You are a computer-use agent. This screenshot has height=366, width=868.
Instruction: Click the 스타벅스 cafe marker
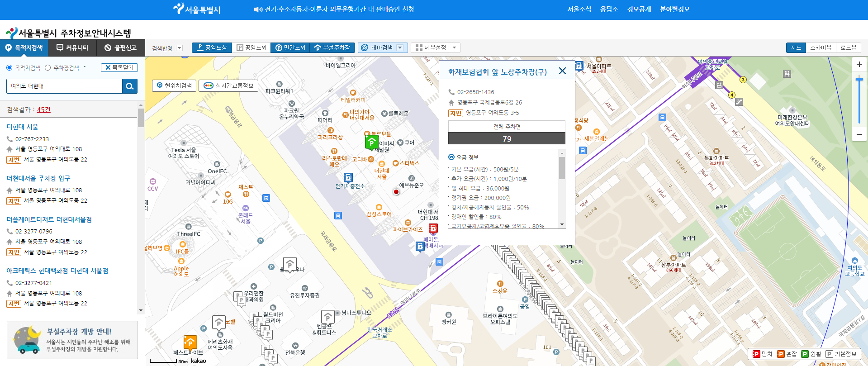[395, 163]
